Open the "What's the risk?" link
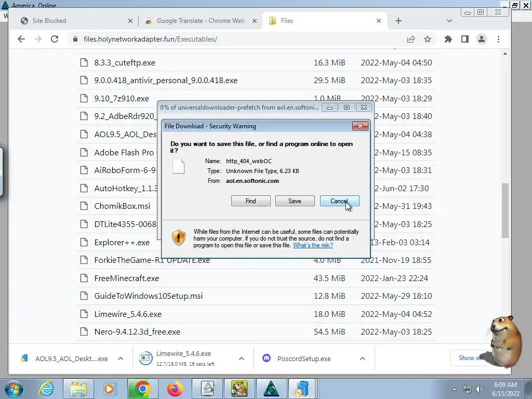 [313, 245]
